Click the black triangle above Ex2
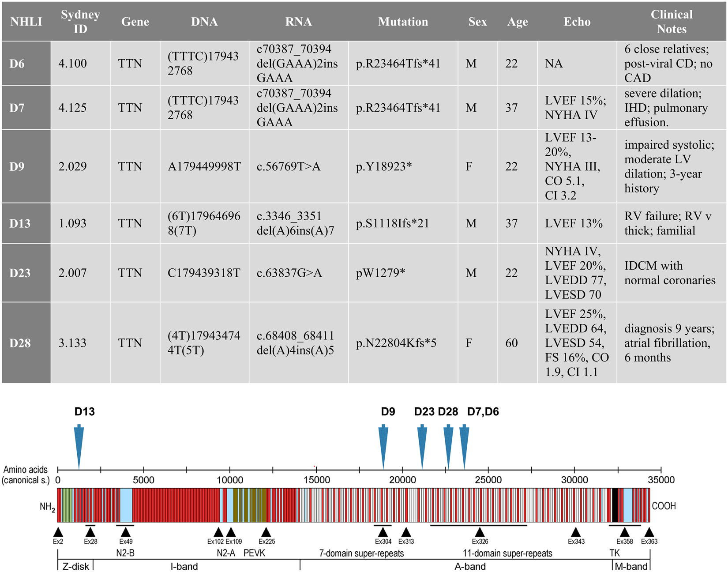 click(58, 531)
